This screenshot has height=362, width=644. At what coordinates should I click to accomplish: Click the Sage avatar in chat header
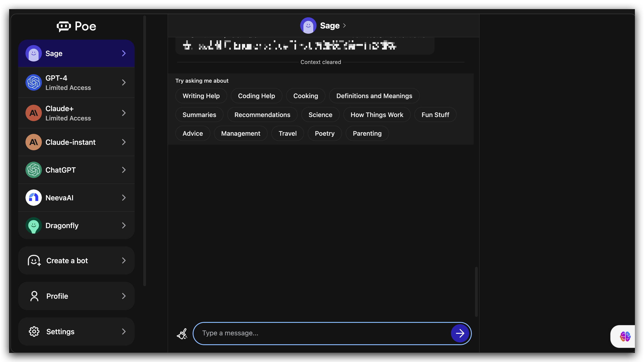(x=308, y=25)
